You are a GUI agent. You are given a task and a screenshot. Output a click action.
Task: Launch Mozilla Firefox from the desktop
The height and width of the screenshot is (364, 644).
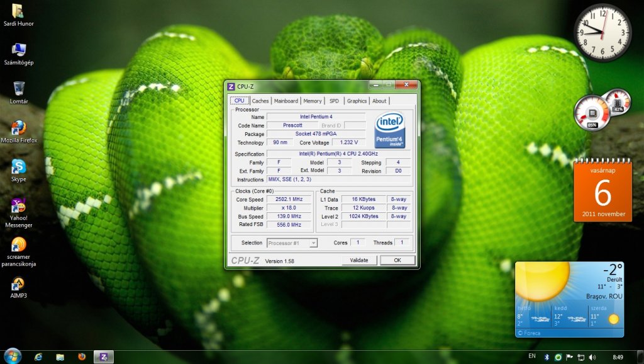click(18, 132)
